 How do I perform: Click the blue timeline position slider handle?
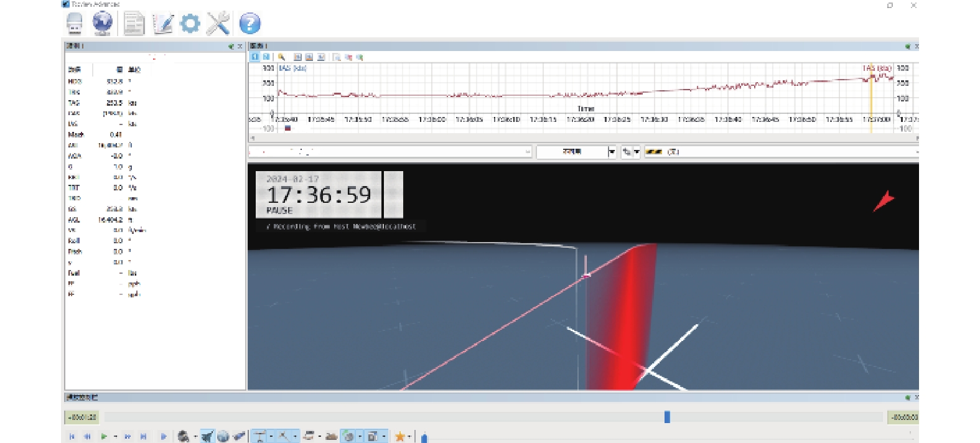pos(667,417)
